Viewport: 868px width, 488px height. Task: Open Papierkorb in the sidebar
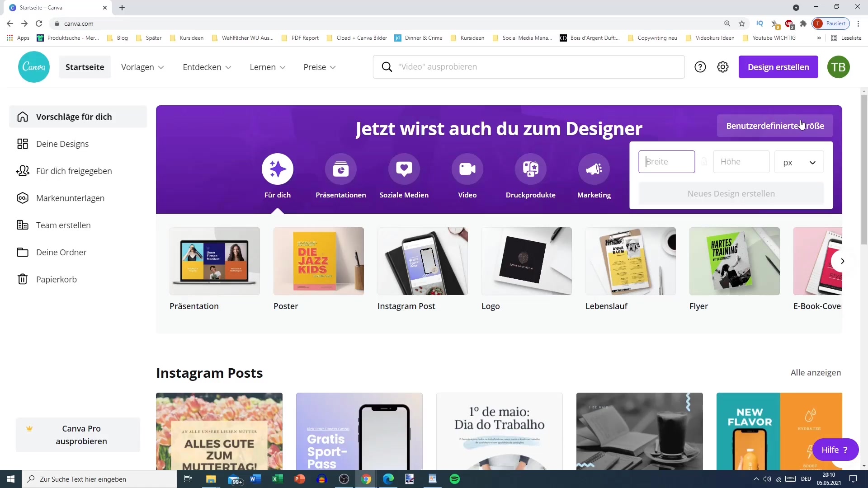point(57,279)
